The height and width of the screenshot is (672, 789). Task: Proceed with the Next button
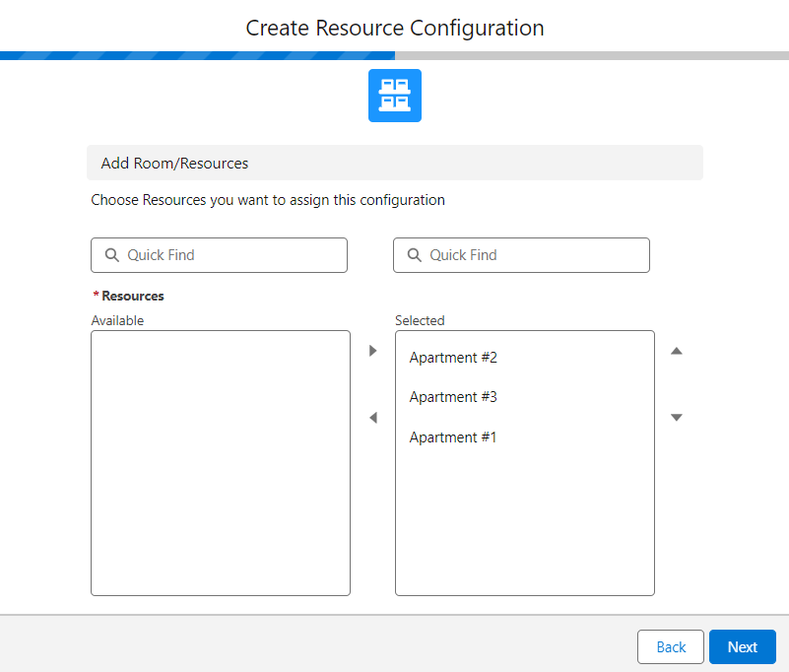[742, 647]
